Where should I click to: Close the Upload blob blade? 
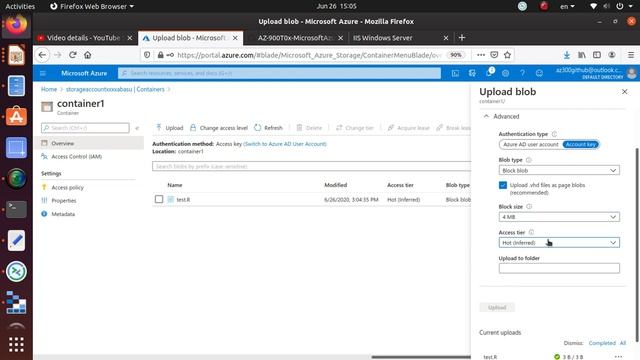(x=624, y=92)
